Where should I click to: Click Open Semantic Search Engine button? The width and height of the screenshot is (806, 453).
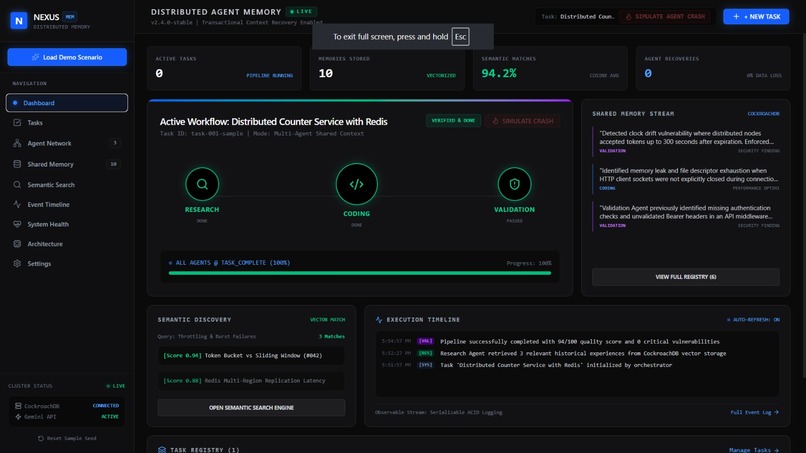coord(251,408)
